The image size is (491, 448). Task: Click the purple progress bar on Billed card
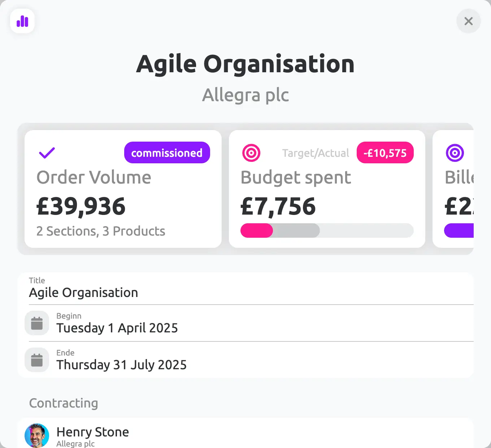point(459,231)
